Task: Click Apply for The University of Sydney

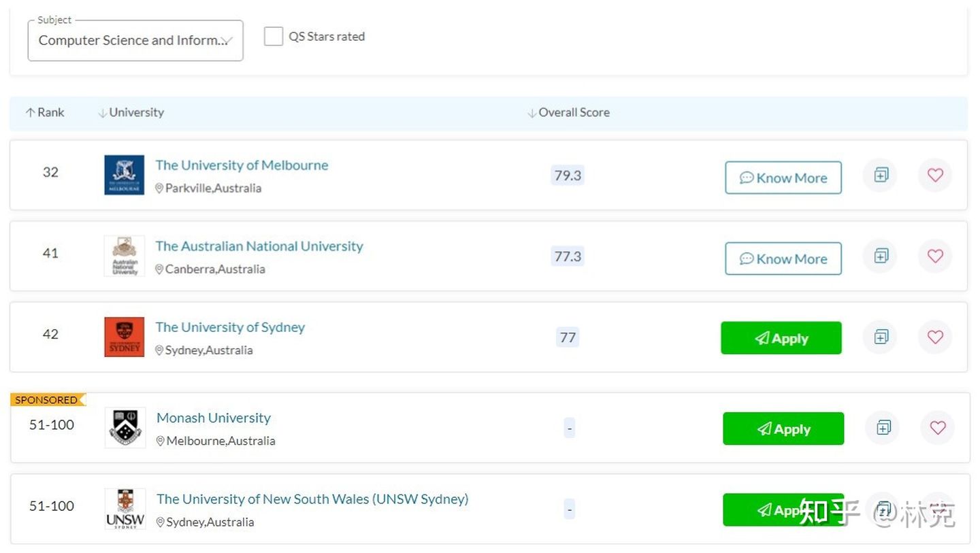Action: pyautogui.click(x=781, y=338)
